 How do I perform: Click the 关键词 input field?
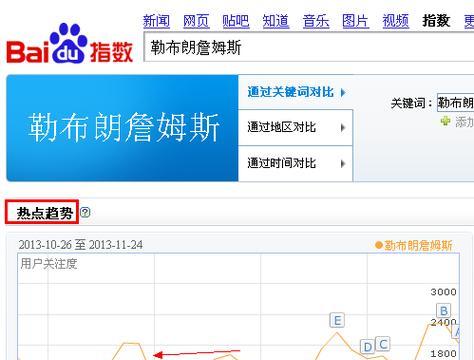pos(455,103)
